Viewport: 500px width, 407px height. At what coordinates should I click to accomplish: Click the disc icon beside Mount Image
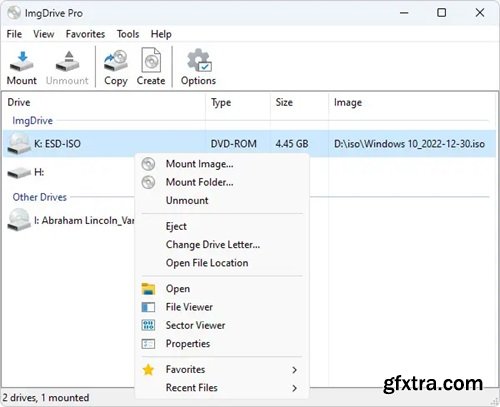tap(148, 164)
